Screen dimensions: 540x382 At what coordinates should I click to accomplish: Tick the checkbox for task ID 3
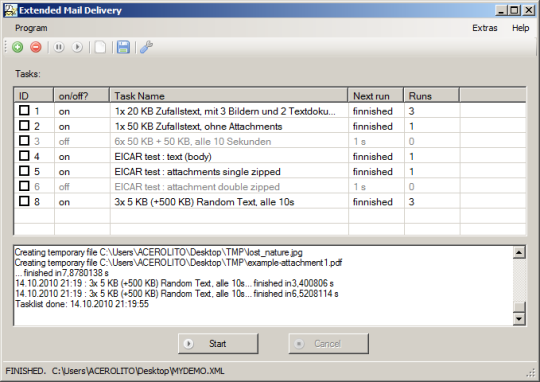(24, 141)
